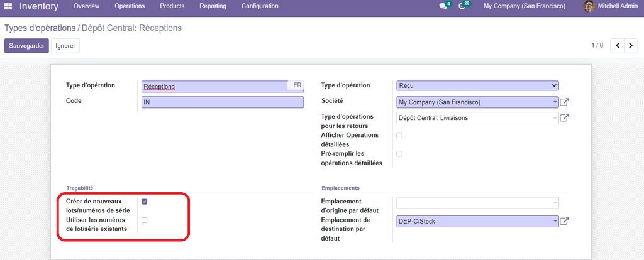Viewport: 644px width, 260px height.
Task: Check Afficher Opérations détaillées box
Action: (399, 135)
